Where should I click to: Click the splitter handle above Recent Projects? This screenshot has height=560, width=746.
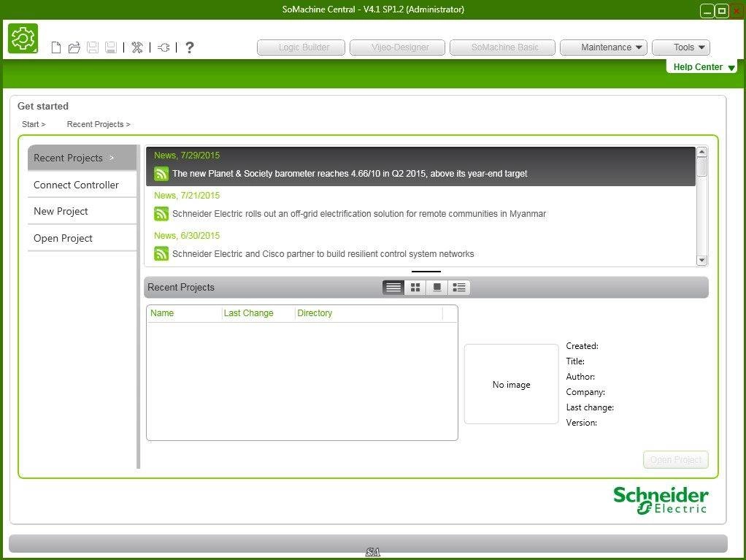pos(426,272)
